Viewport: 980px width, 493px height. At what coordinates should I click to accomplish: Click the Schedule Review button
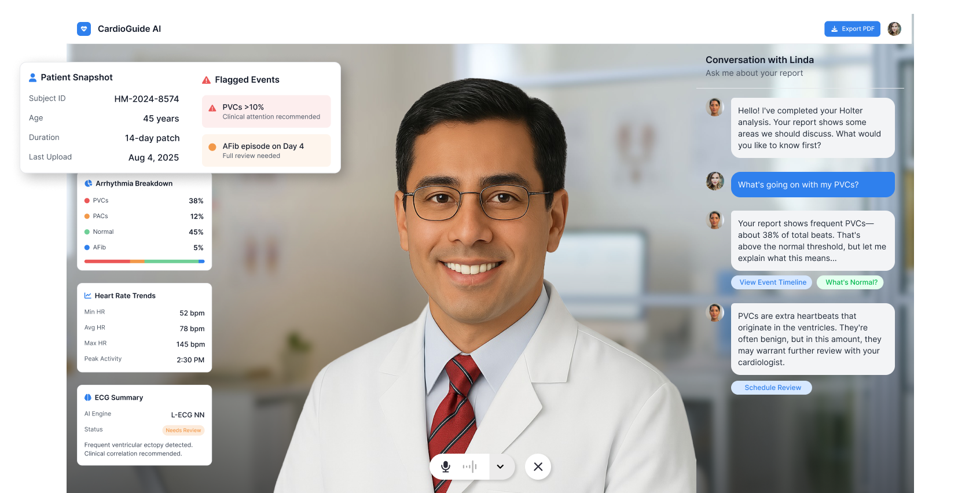click(772, 388)
